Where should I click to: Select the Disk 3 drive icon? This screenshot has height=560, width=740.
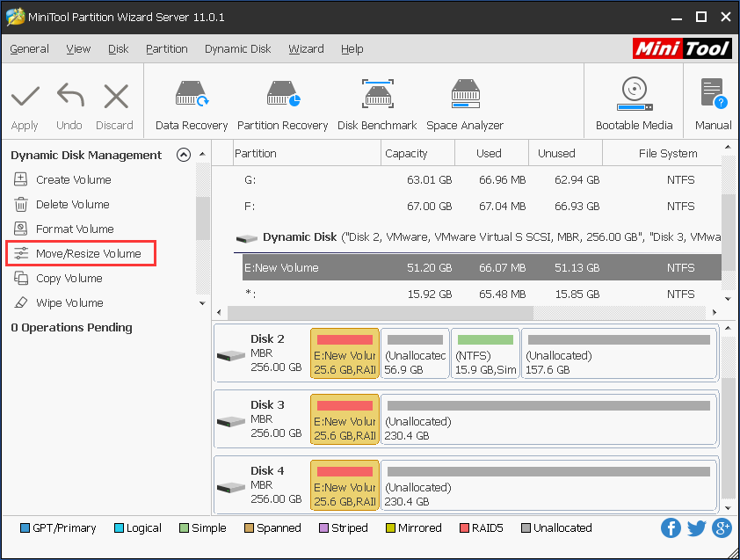click(x=231, y=421)
